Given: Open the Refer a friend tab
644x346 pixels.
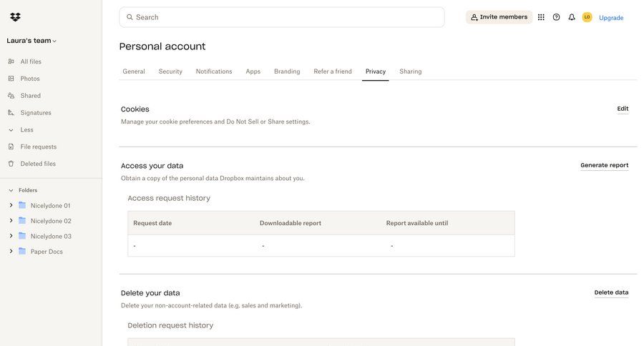Looking at the screenshot, I should (333, 71).
